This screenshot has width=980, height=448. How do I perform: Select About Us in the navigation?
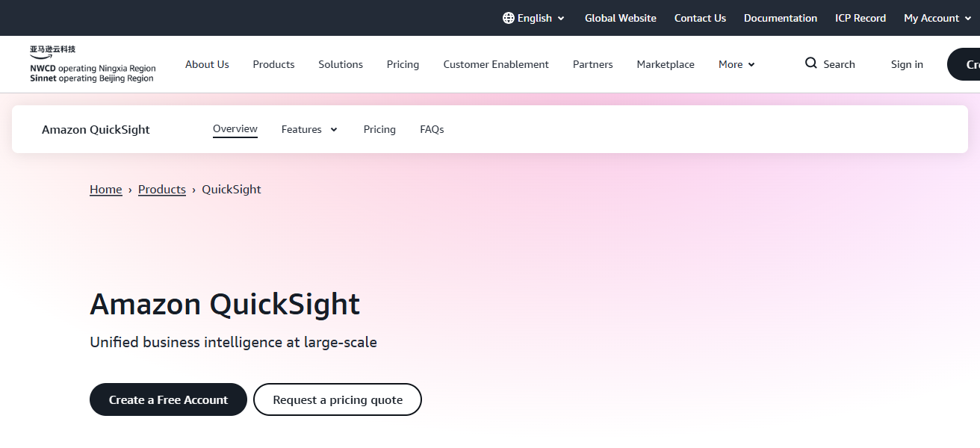click(x=207, y=64)
